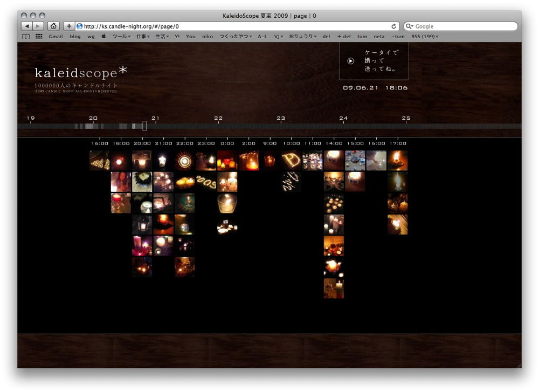The height and width of the screenshot is (392, 539).
Task: Open the wg bookmark
Action: (x=91, y=37)
